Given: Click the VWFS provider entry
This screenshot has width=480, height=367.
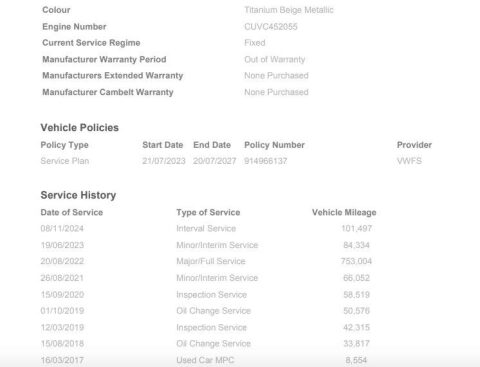Looking at the screenshot, I should tap(409, 161).
